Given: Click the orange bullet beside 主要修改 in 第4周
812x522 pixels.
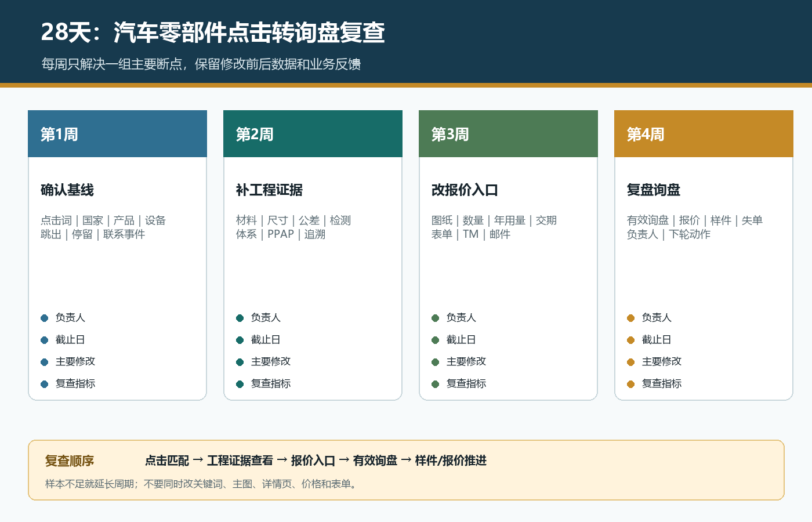Looking at the screenshot, I should (630, 362).
